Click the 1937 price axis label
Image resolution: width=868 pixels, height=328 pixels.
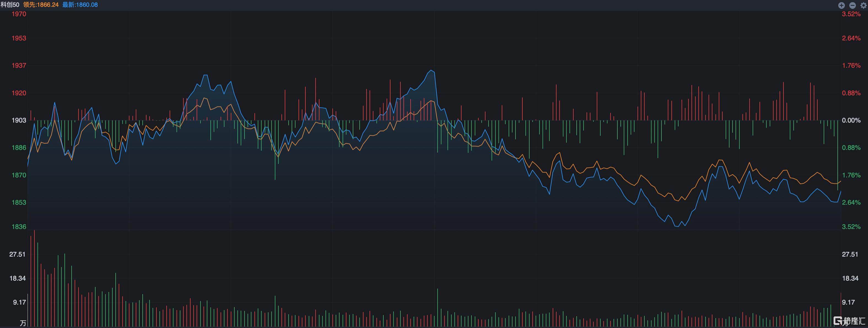[x=19, y=65]
